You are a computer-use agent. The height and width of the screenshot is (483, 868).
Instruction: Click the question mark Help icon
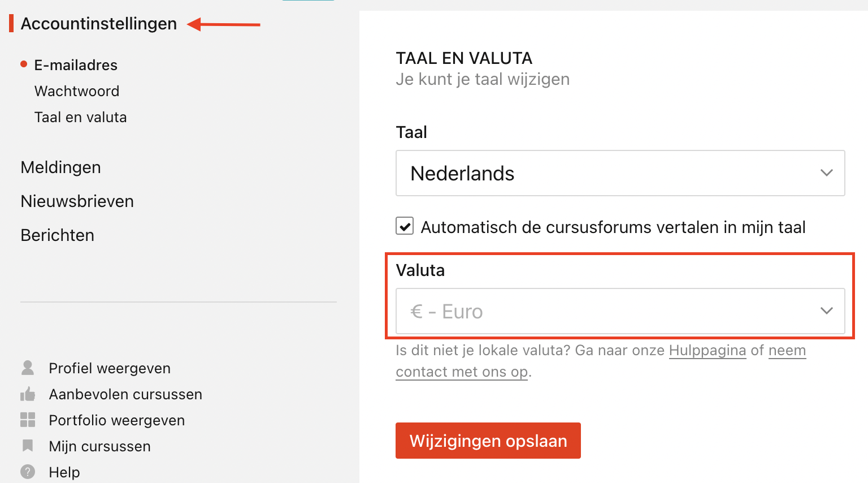click(x=28, y=472)
